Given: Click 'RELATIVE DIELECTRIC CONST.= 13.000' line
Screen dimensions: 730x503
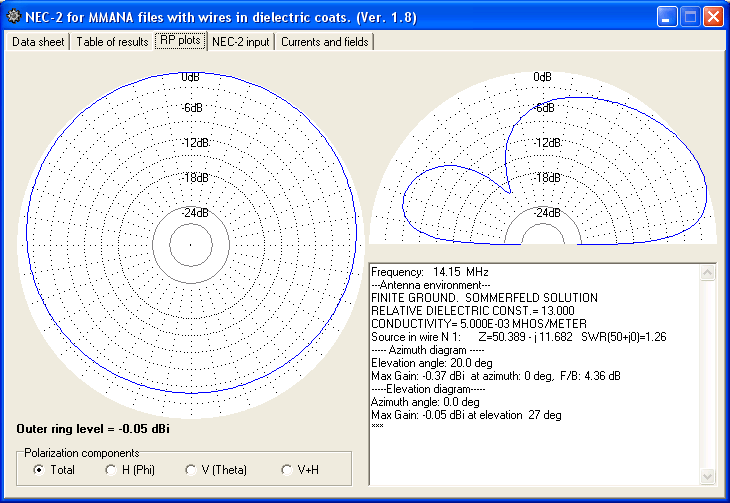Looking at the screenshot, I should point(473,311).
